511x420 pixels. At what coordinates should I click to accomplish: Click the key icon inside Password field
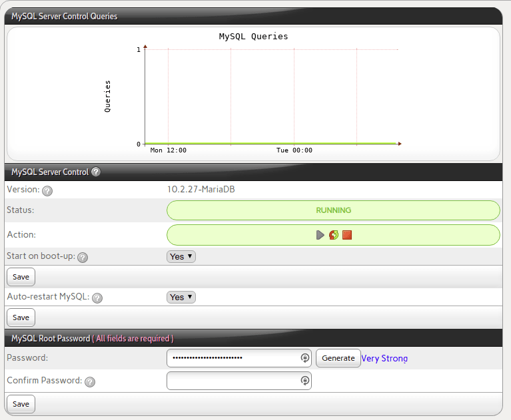click(x=304, y=358)
